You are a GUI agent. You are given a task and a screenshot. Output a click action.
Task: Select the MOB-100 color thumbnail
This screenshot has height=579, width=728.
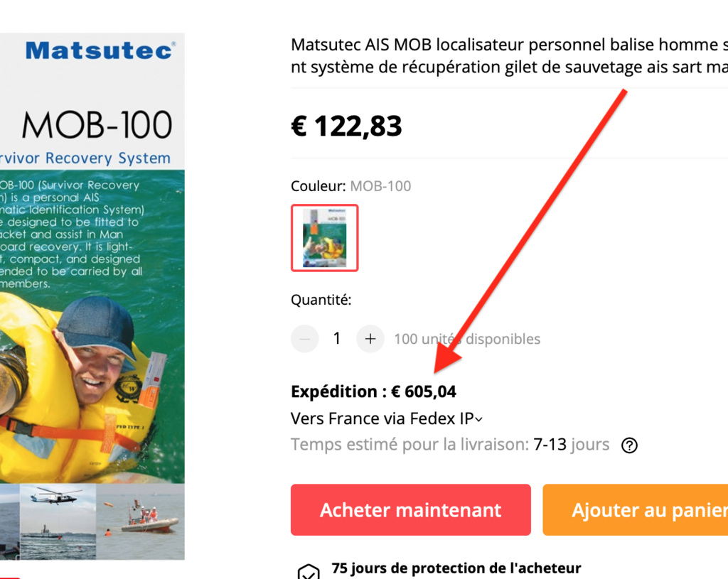coord(324,237)
